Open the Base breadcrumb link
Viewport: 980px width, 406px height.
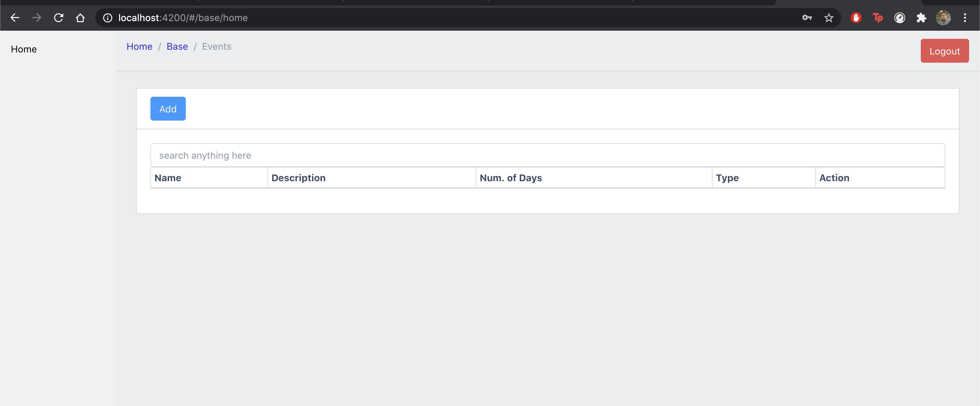tap(177, 46)
